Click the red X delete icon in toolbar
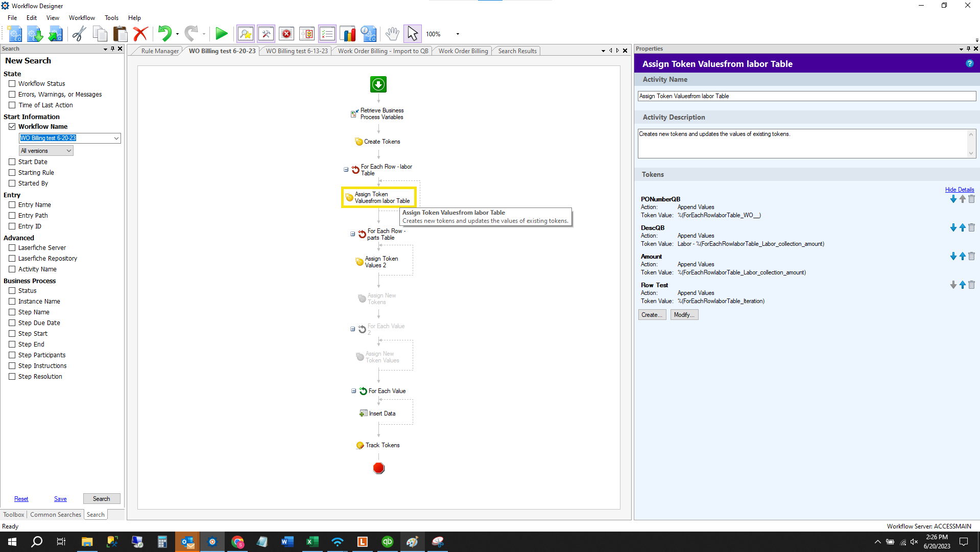This screenshot has height=552, width=980. click(140, 34)
